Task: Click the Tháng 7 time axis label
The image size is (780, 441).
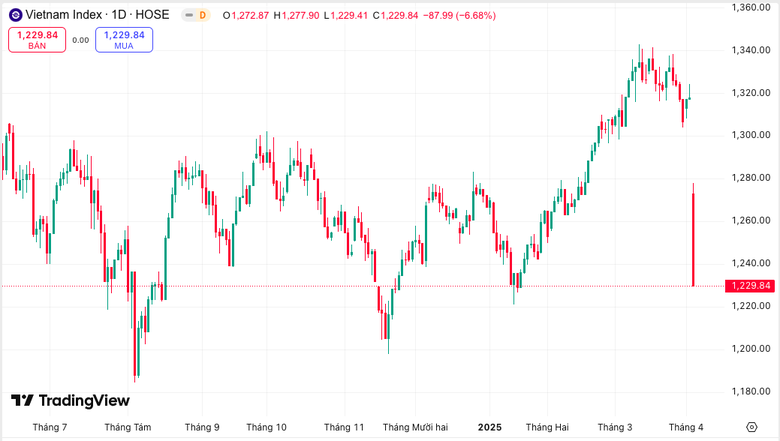Action: click(50, 427)
